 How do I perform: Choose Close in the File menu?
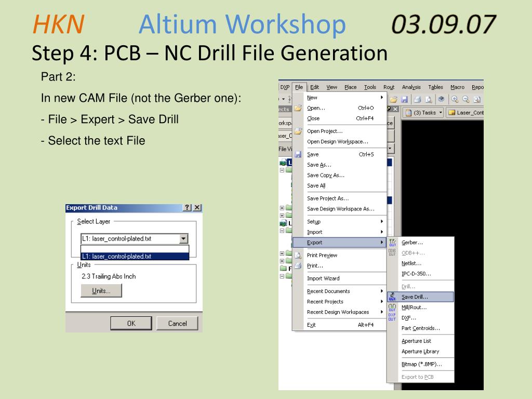point(339,118)
